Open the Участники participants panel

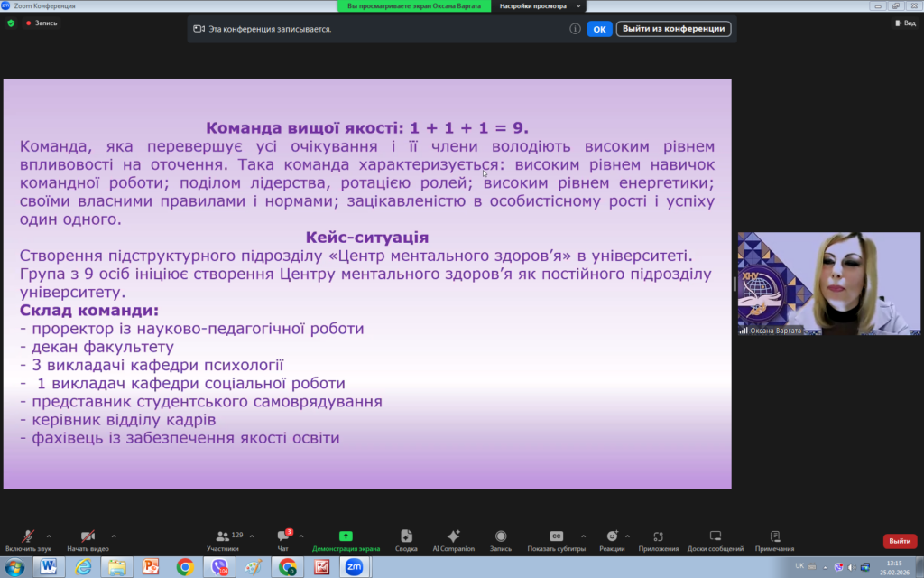click(x=223, y=536)
